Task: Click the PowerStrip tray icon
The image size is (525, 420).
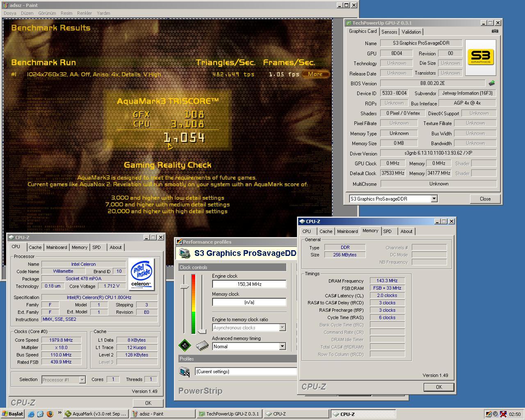Action: click(x=488, y=414)
